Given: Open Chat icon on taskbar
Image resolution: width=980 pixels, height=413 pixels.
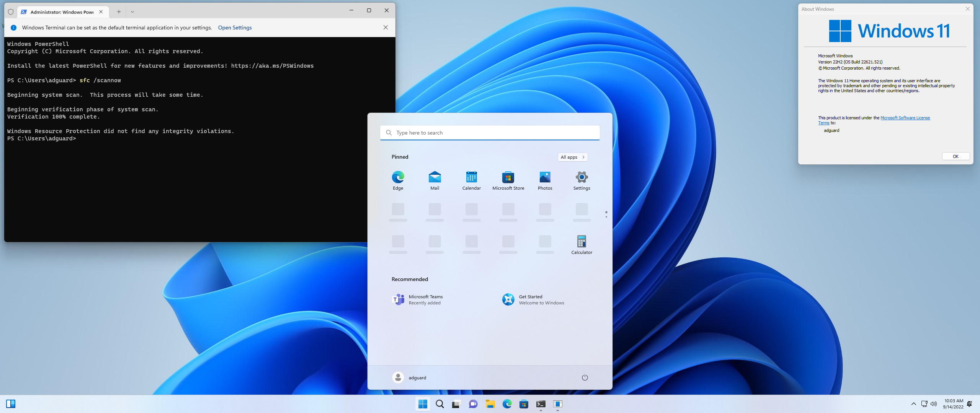Looking at the screenshot, I should click(473, 404).
